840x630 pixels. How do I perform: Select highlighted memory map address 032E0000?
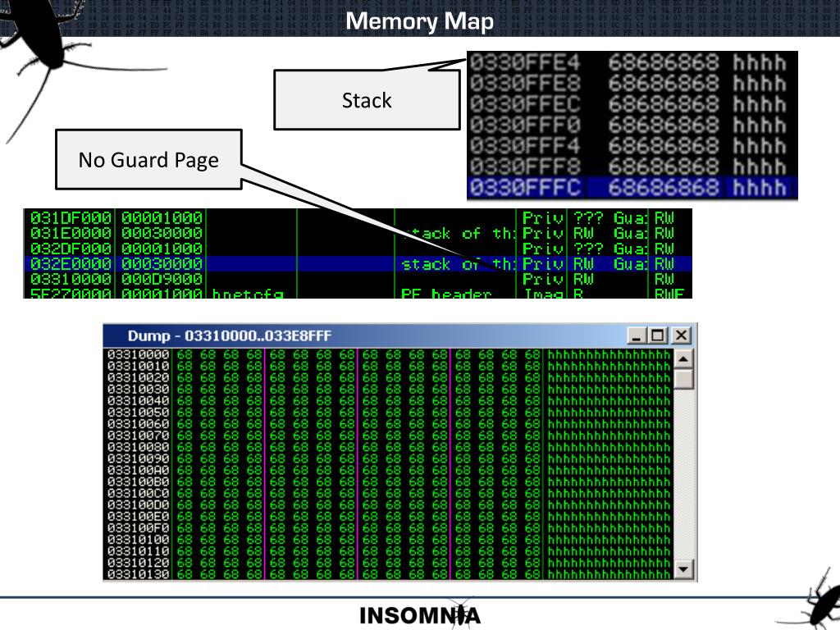tap(71, 263)
